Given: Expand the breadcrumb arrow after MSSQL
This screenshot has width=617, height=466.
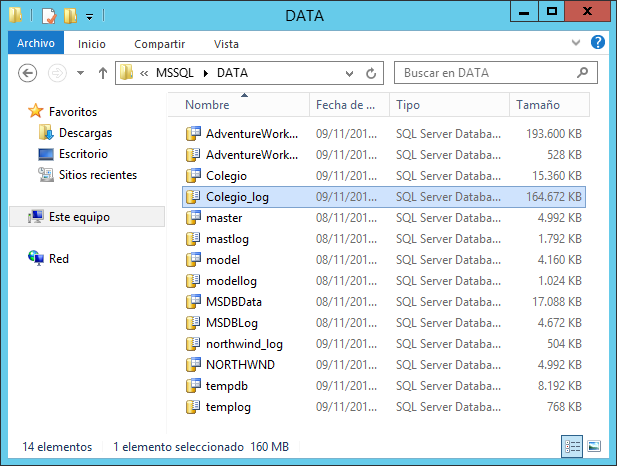Looking at the screenshot, I should [205, 73].
